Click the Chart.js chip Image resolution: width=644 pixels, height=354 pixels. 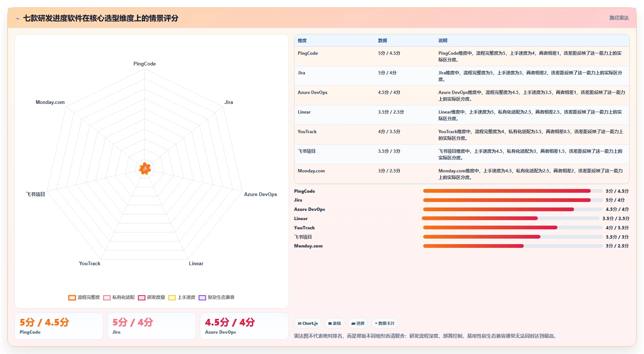(x=308, y=323)
